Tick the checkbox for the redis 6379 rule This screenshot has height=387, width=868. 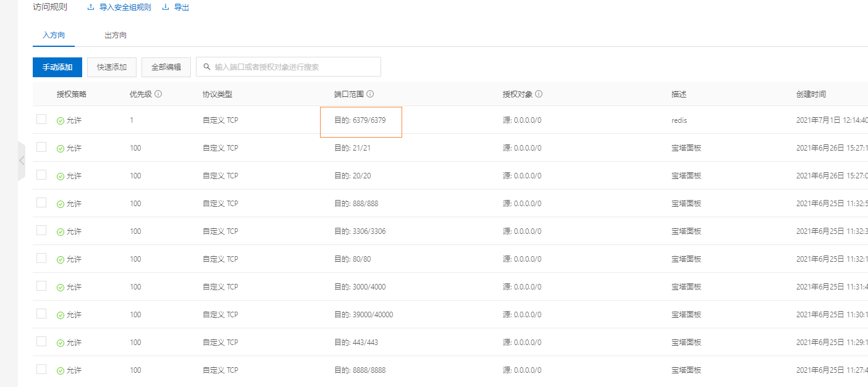coord(41,119)
